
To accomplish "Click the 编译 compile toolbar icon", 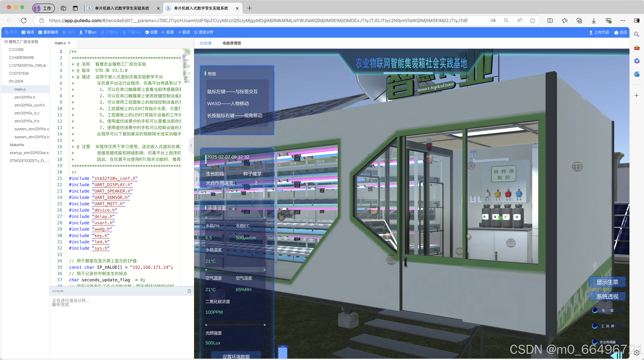I will coord(23,32).
